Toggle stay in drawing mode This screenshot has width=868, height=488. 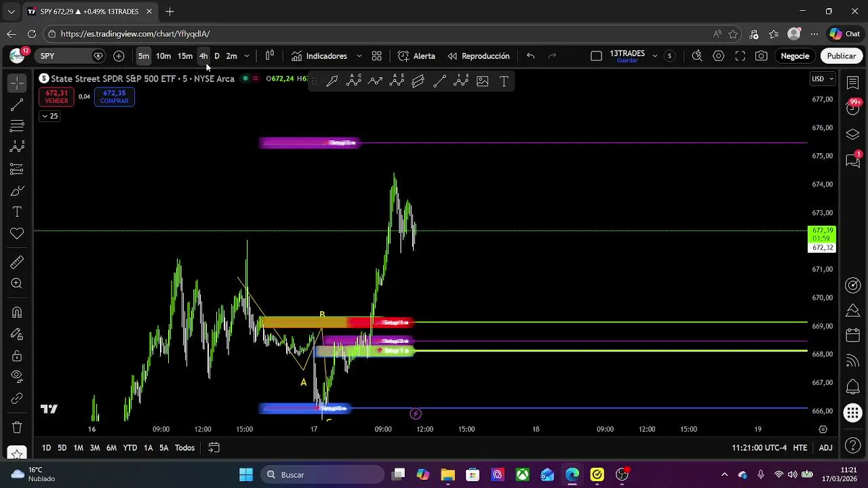[x=17, y=334]
